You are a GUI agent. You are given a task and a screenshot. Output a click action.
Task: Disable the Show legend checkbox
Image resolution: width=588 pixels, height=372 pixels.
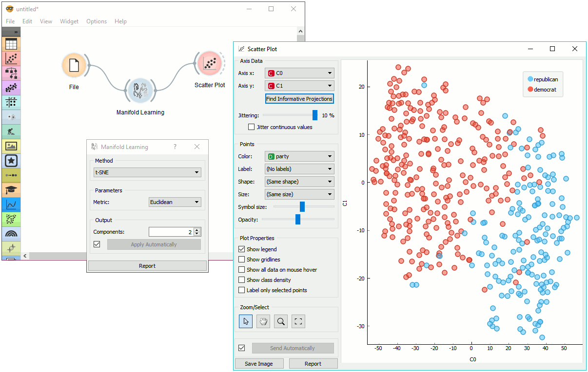[242, 249]
